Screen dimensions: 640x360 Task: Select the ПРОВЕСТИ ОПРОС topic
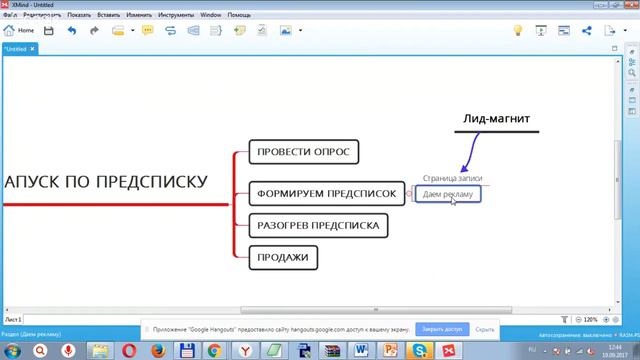pyautogui.click(x=304, y=152)
